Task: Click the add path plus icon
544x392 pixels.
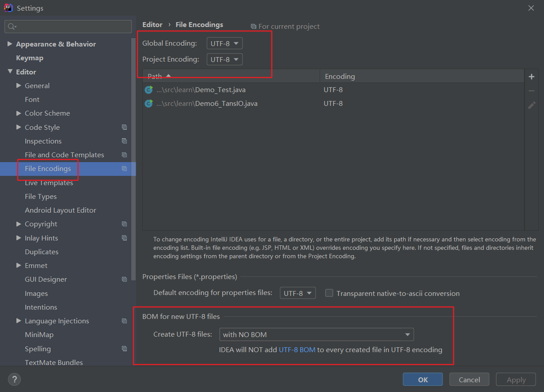Action: point(532,77)
